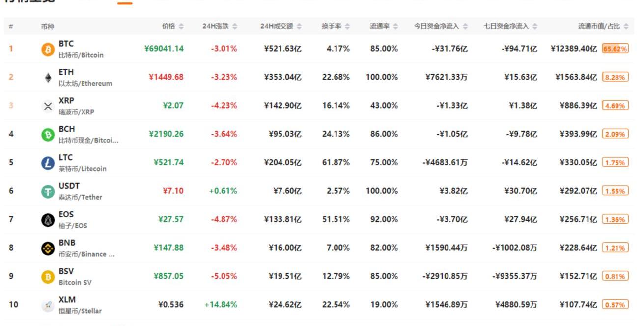Sort by 价格 column arrows
This screenshot has height=326, width=644.
tap(181, 26)
